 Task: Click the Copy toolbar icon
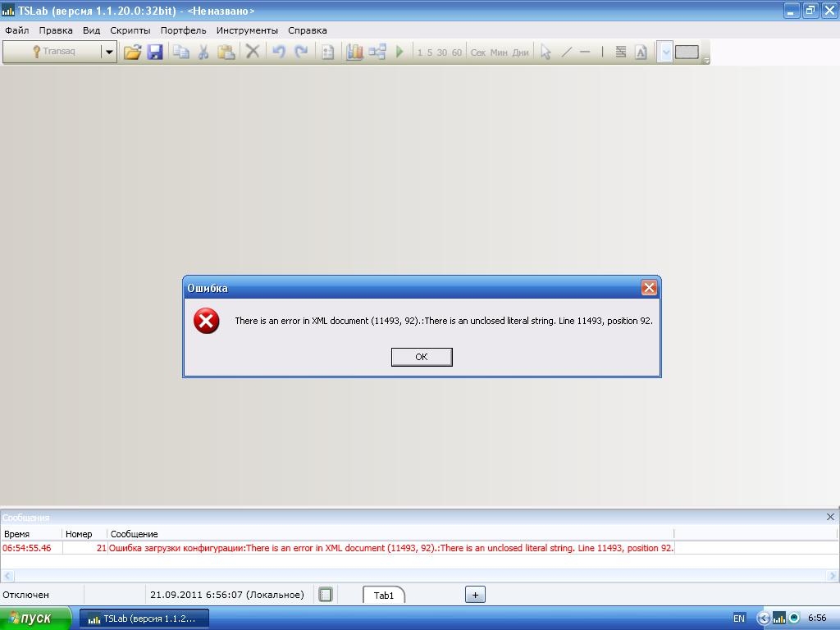coord(181,52)
